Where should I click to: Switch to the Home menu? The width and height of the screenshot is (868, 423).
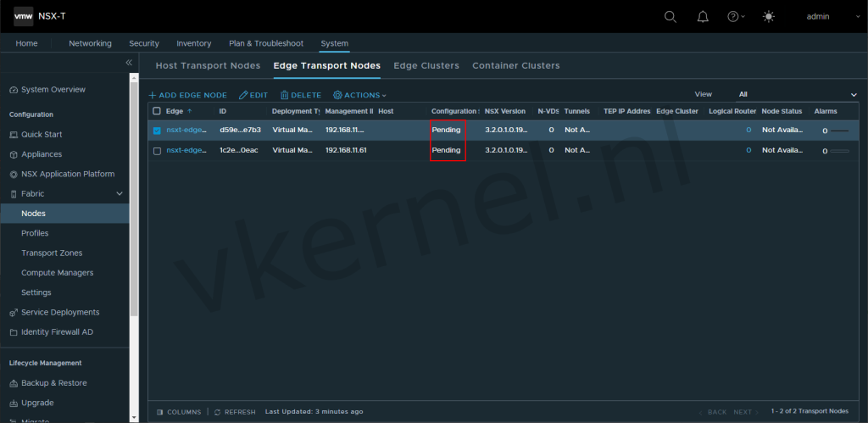coord(26,43)
